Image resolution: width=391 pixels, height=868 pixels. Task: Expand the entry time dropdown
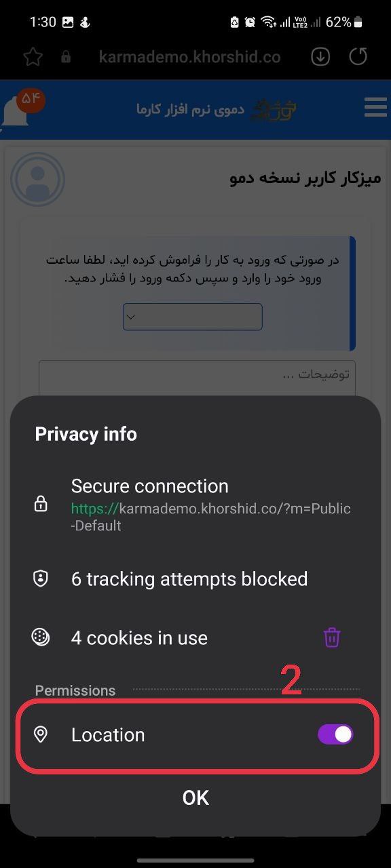(193, 317)
